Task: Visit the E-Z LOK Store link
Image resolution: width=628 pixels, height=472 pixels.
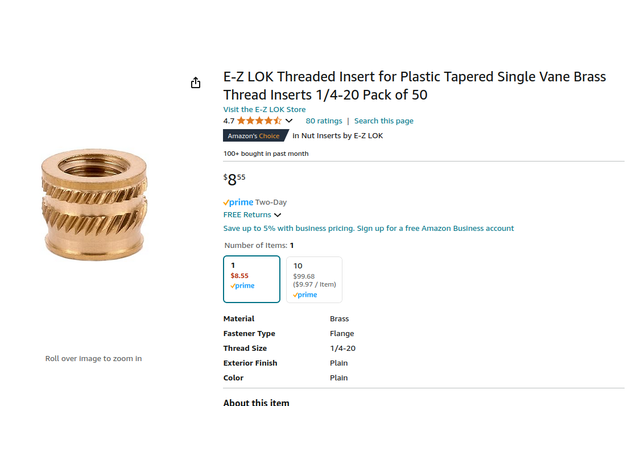Action: pos(264,109)
